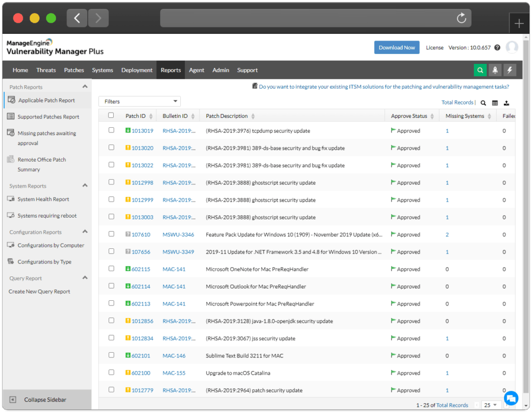The width and height of the screenshot is (532, 412).
Task: Click the Approved flag icon for patch 602100
Action: coord(393,373)
